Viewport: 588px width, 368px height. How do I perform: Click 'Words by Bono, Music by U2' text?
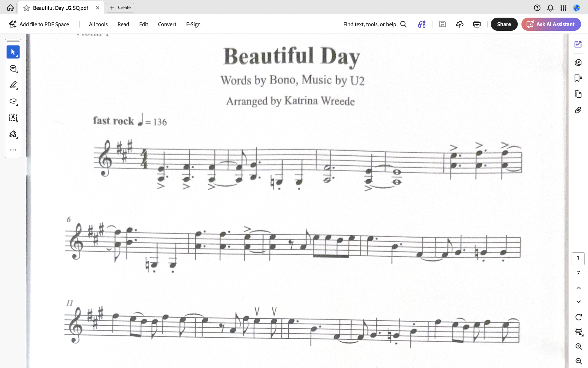(x=292, y=80)
